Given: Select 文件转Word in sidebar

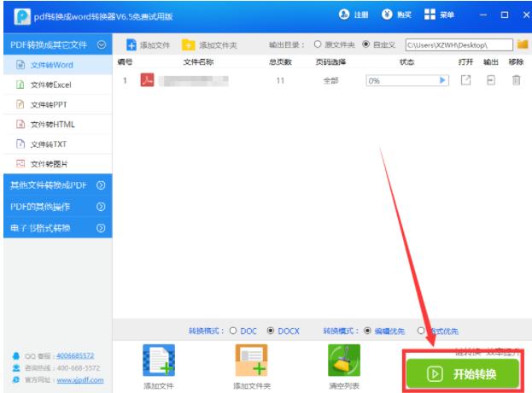Looking at the screenshot, I should (58, 65).
